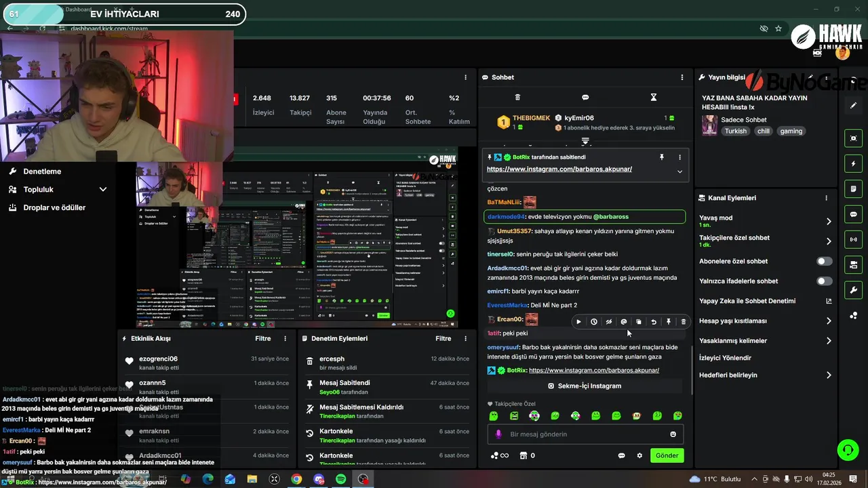Viewport: 868px width, 488px height.
Task: Click the reply arrow icon in message actions
Action: tap(653, 322)
